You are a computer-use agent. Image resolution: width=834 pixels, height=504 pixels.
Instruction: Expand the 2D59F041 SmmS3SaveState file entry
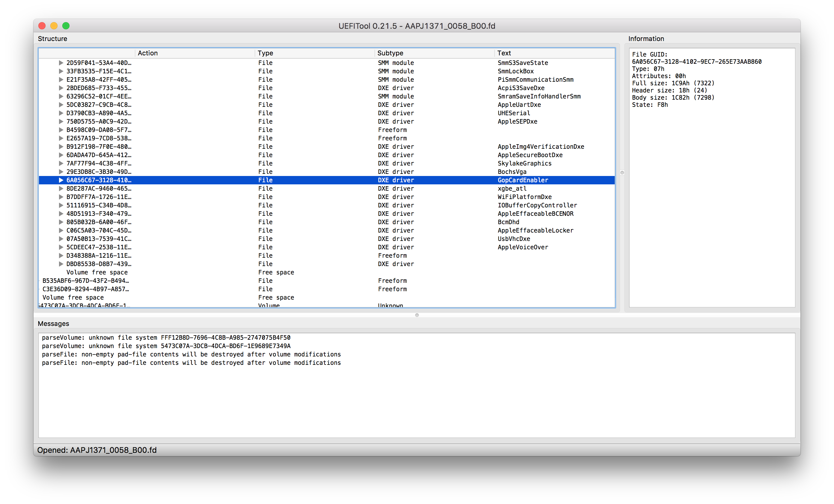[x=61, y=63]
